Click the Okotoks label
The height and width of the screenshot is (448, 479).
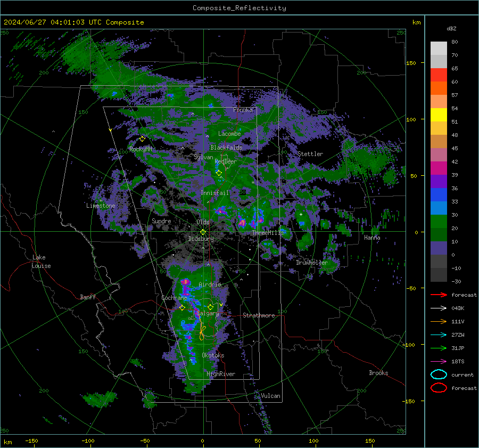pos(213,355)
